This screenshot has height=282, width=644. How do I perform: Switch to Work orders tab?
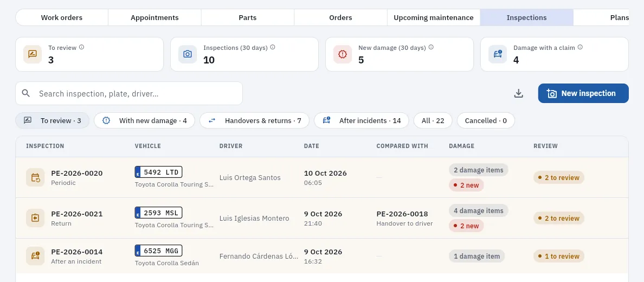pos(62,18)
